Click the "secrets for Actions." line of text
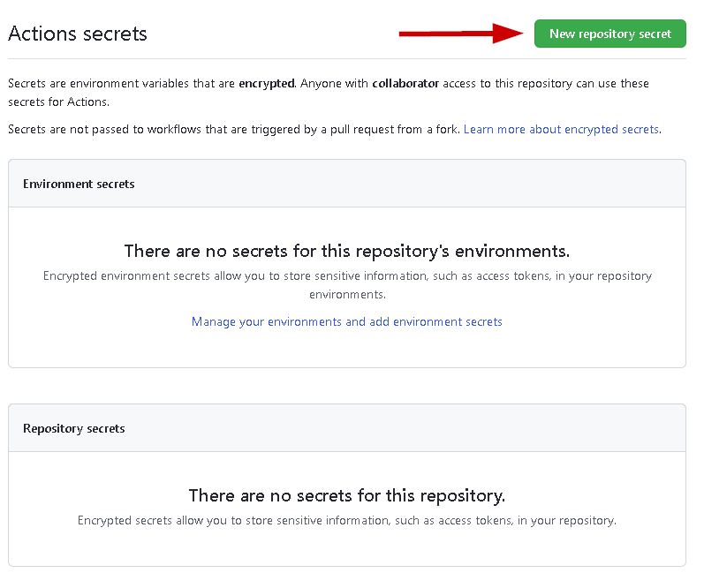The width and height of the screenshot is (704, 588). coord(58,102)
